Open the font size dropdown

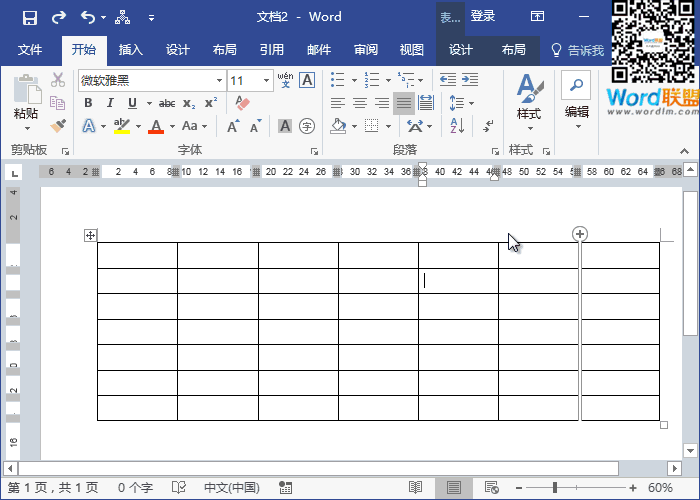266,80
